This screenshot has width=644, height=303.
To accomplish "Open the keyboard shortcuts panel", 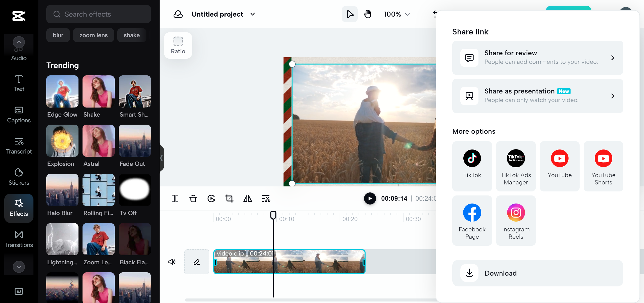I will click(x=18, y=291).
